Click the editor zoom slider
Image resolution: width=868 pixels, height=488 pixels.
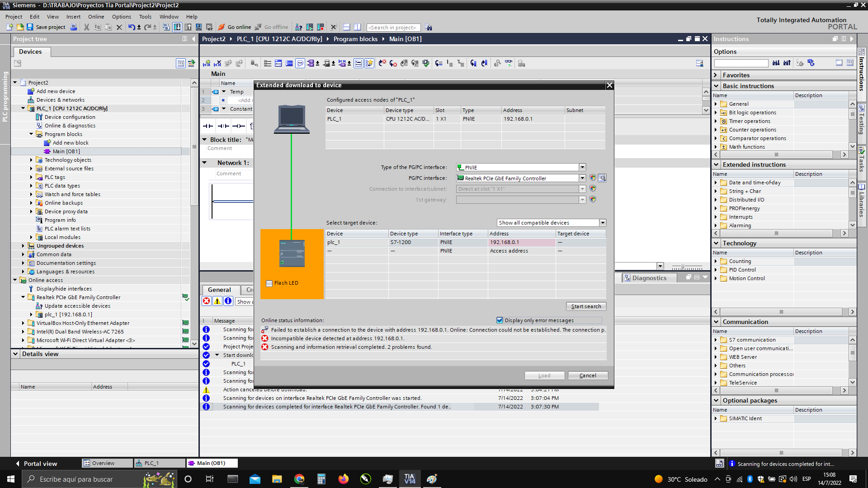click(683, 267)
